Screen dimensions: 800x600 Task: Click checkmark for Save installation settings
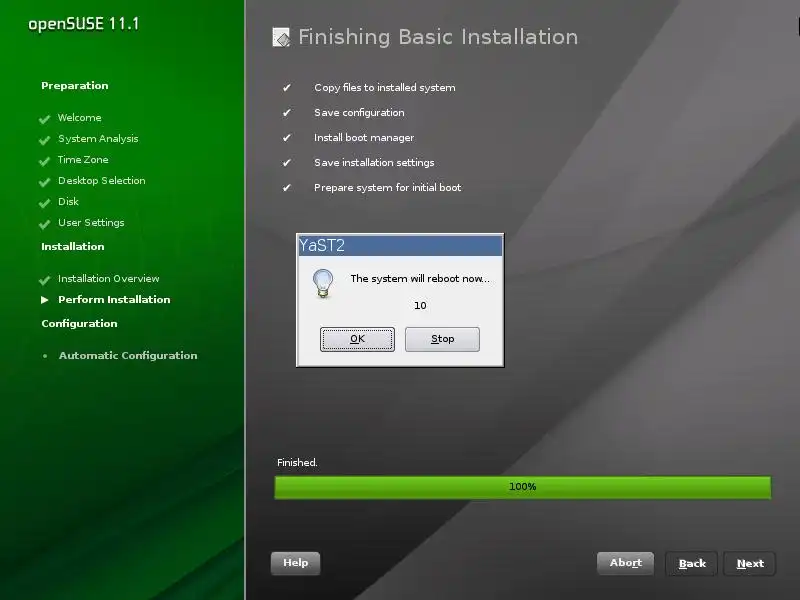pyautogui.click(x=287, y=163)
